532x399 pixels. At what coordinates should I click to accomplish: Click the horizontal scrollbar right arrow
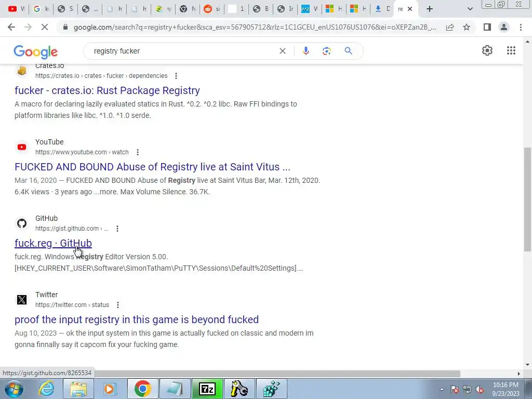click(x=519, y=374)
